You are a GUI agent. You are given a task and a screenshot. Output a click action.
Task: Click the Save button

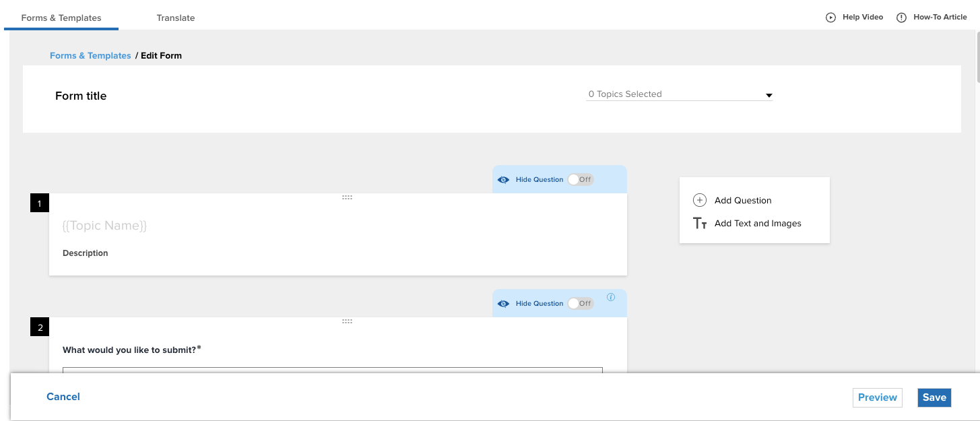934,397
